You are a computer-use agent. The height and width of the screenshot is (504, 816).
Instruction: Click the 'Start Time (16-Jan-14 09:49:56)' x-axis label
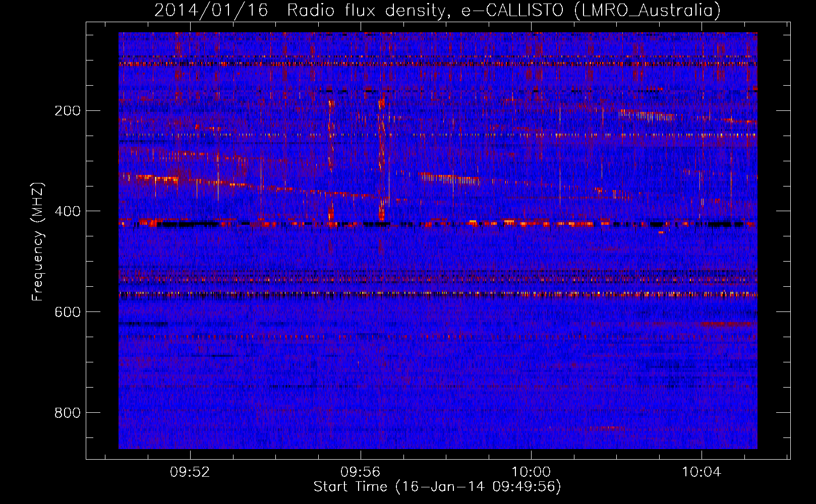437,487
